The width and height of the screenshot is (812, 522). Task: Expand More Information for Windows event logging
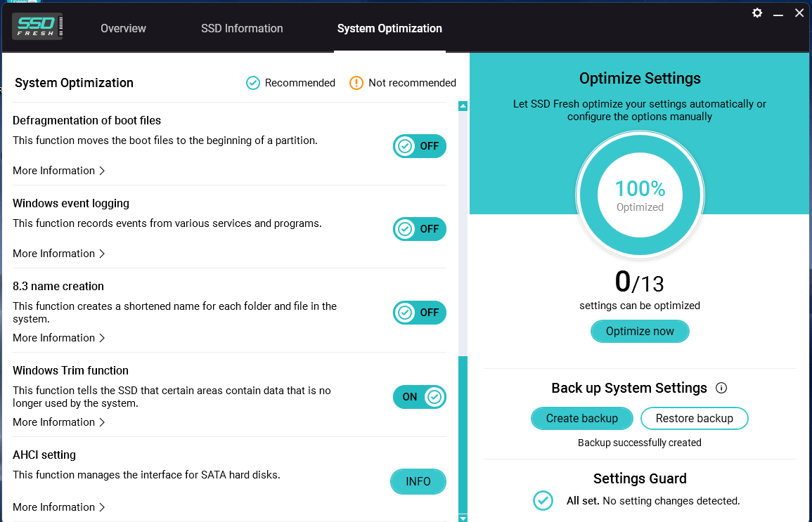pyautogui.click(x=58, y=254)
